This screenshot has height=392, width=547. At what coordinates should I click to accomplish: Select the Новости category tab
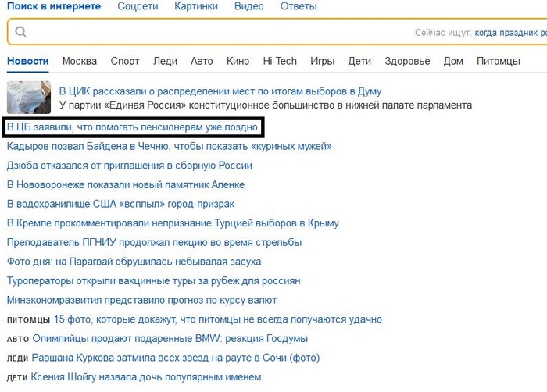[28, 61]
